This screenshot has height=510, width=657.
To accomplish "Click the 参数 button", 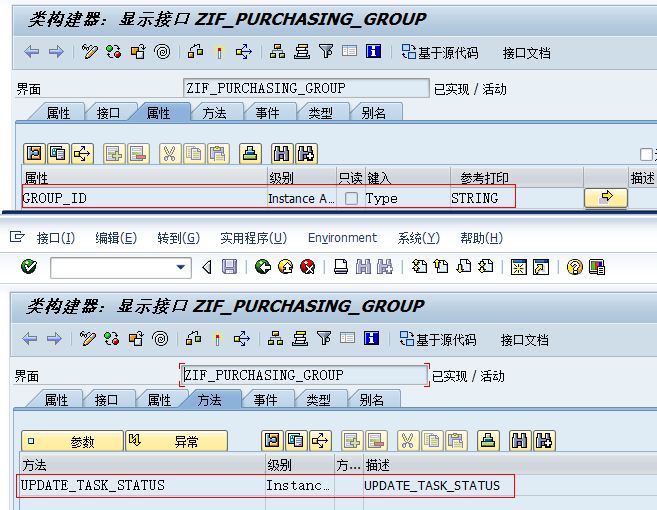I will [72, 441].
